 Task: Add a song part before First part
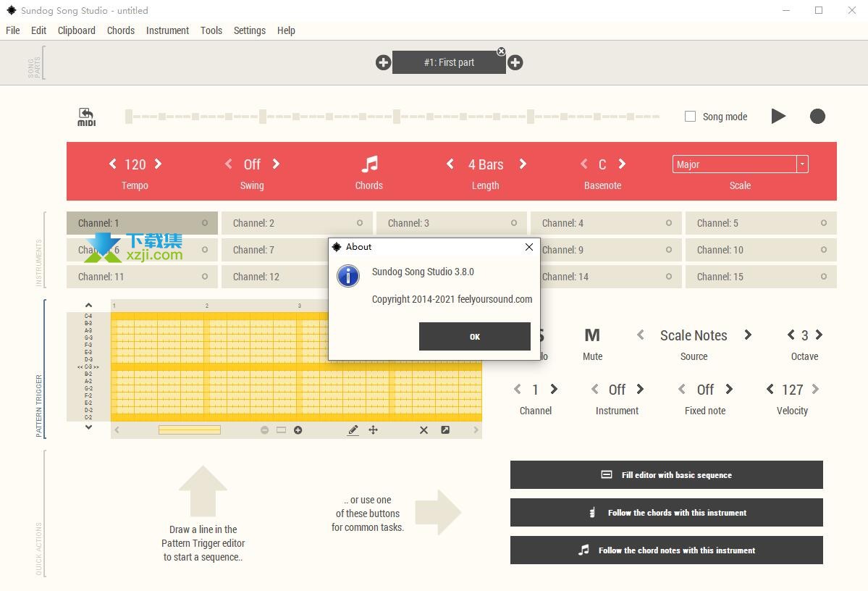coord(383,62)
